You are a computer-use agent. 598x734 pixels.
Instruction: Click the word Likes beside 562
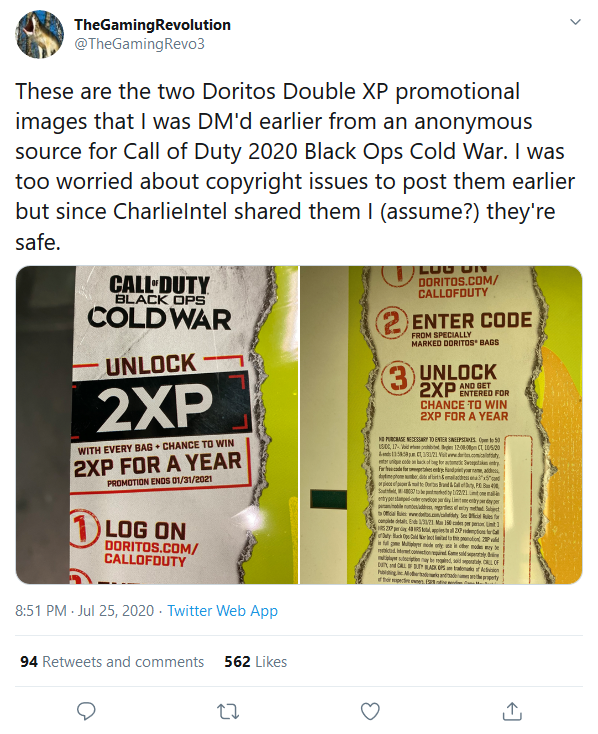pyautogui.click(x=271, y=661)
